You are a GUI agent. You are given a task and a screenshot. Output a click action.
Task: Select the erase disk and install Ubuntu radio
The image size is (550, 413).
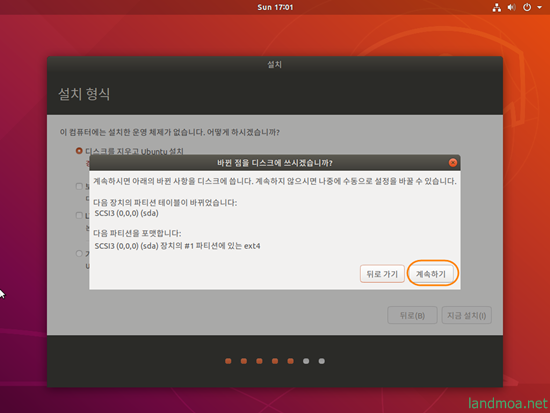(79, 151)
